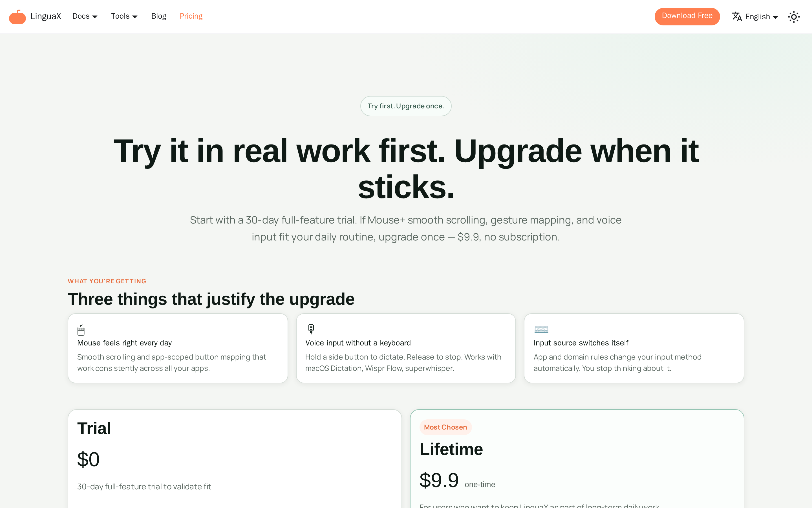Click the Download Free button
Image resolution: width=812 pixels, height=508 pixels.
tap(687, 16)
